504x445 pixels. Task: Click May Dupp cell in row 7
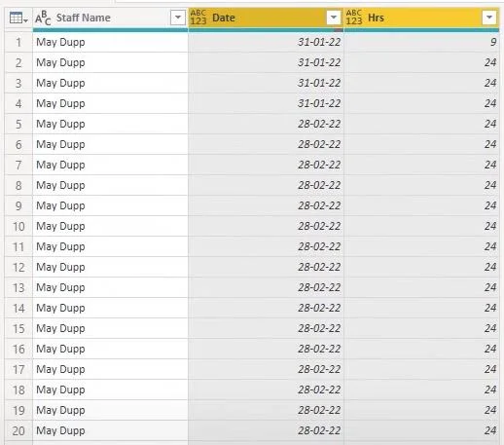coord(110,165)
